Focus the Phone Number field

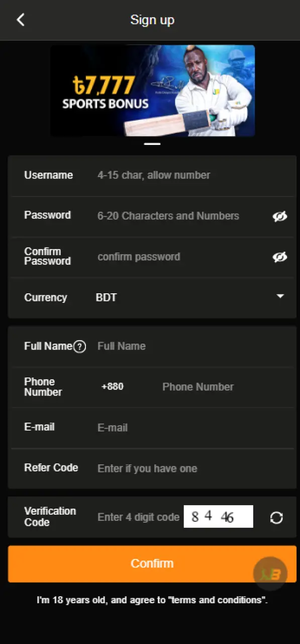coord(197,386)
